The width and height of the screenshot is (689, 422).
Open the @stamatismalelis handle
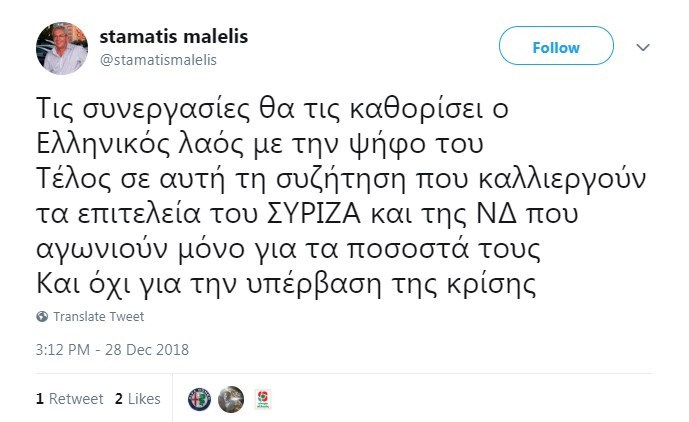click(x=158, y=60)
